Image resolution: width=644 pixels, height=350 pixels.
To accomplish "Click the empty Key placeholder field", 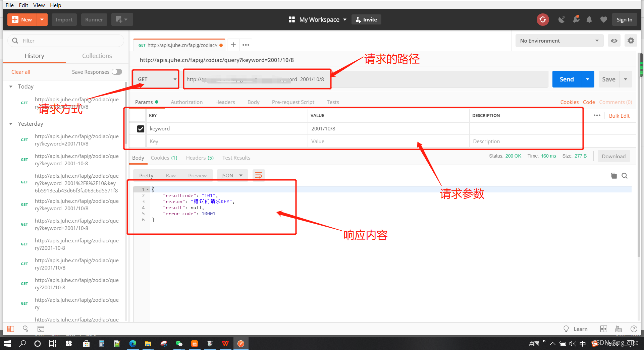I will coord(227,141).
